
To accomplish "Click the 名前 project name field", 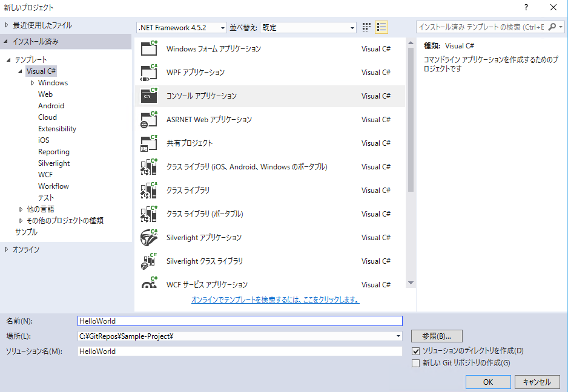I will coord(240,321).
